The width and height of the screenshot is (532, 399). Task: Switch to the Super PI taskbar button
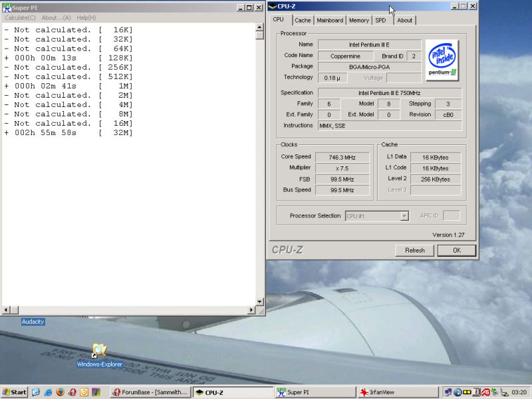[x=315, y=392]
